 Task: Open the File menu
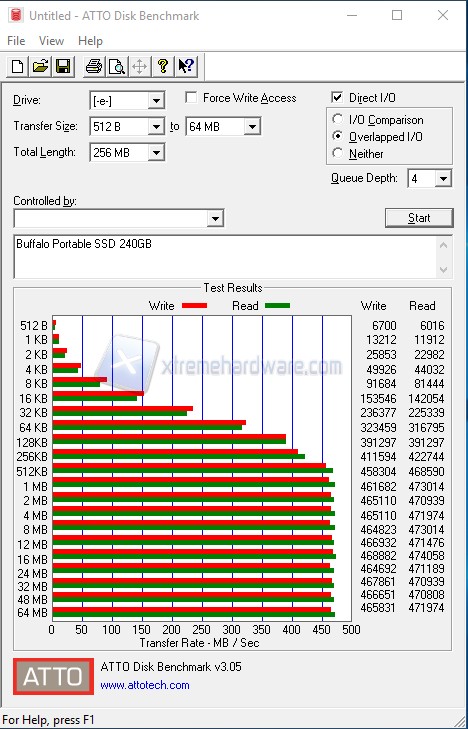16,41
